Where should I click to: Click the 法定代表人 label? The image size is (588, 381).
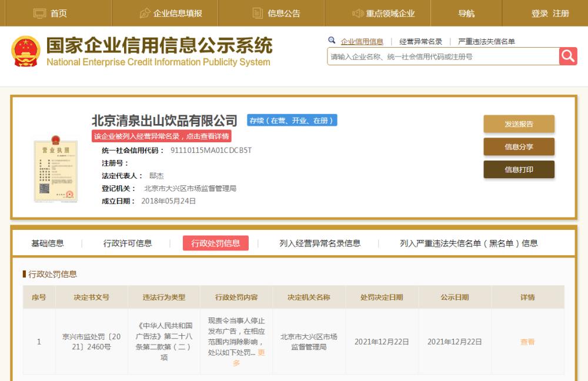pos(122,176)
